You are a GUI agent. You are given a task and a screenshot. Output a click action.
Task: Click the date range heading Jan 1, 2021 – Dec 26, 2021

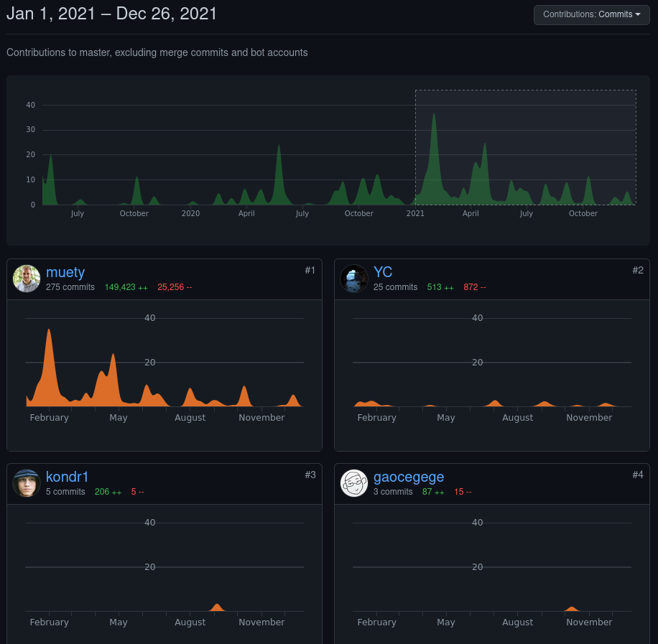pyautogui.click(x=111, y=14)
